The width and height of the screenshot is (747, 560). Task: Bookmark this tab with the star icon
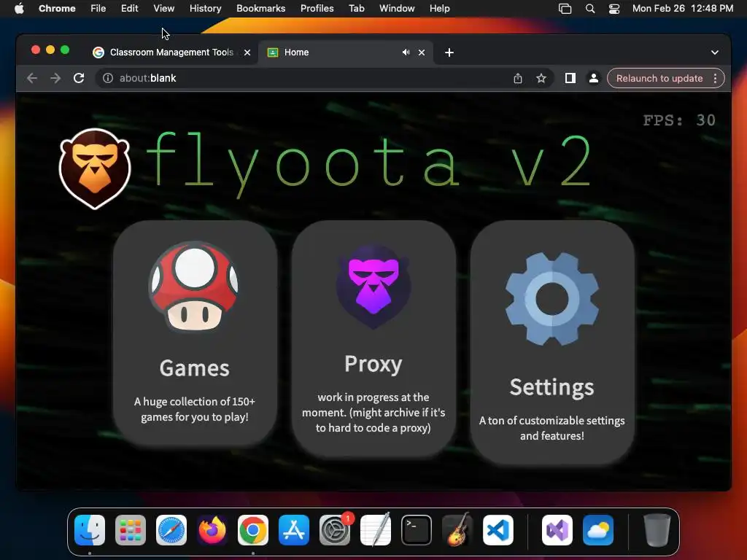pos(541,78)
